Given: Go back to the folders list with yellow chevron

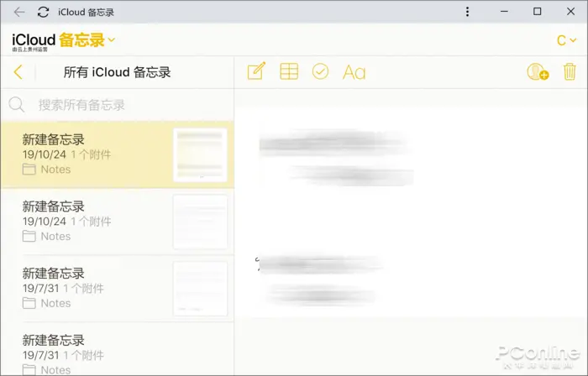Looking at the screenshot, I should (x=18, y=72).
